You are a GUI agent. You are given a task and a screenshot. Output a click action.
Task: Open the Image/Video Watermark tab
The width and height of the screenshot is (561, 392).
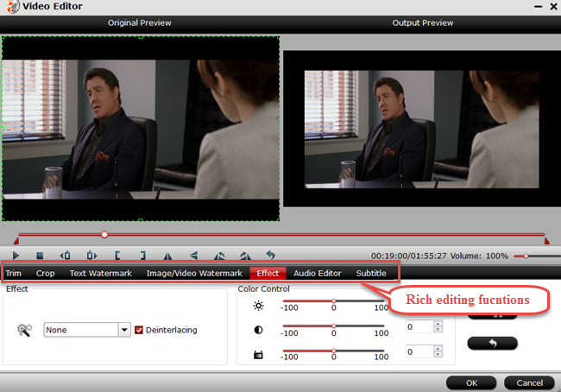(194, 273)
